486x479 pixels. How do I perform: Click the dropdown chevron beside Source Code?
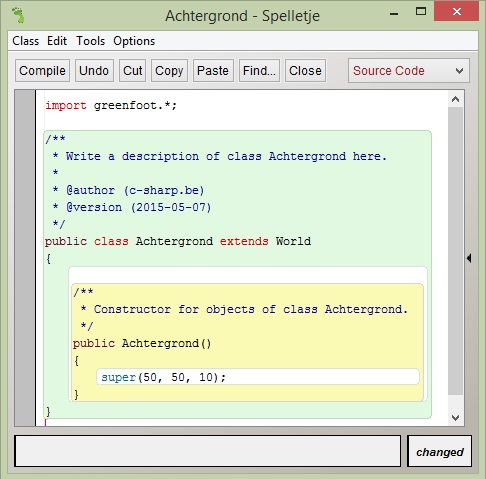point(459,71)
